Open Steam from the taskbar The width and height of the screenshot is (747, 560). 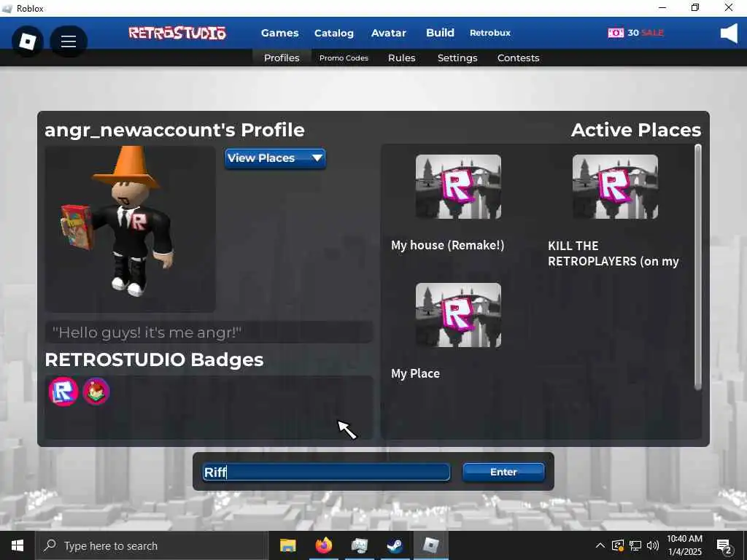(x=395, y=545)
